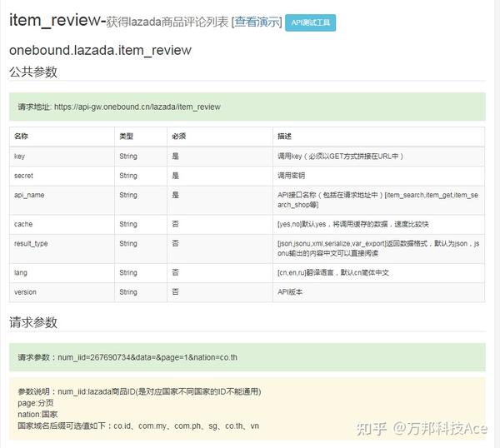Click the API接口名称 description text
The height and width of the screenshot is (448, 500).
377,200
